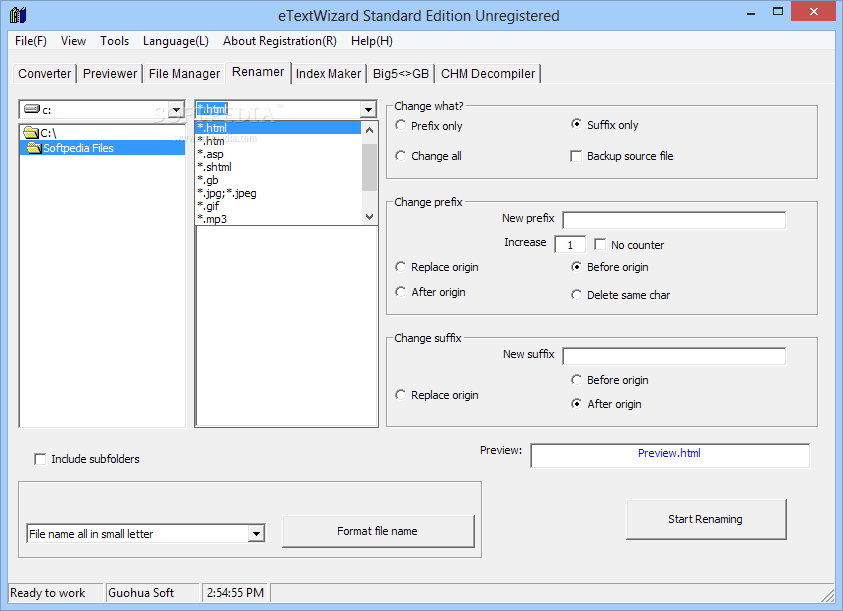The image size is (843, 611).
Task: Choose the *.asp filter option
Action: point(278,154)
